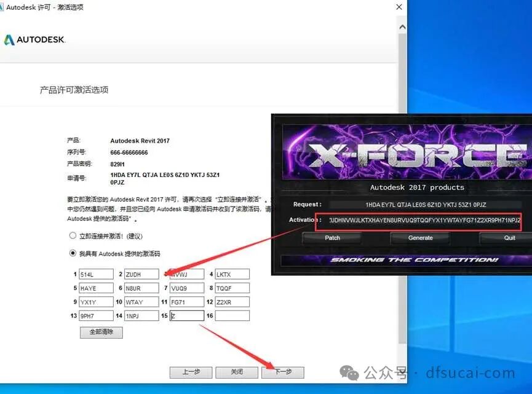This screenshot has height=394, width=532.
Task: Click activation code field 10 containing WTAY
Action: pos(141,302)
